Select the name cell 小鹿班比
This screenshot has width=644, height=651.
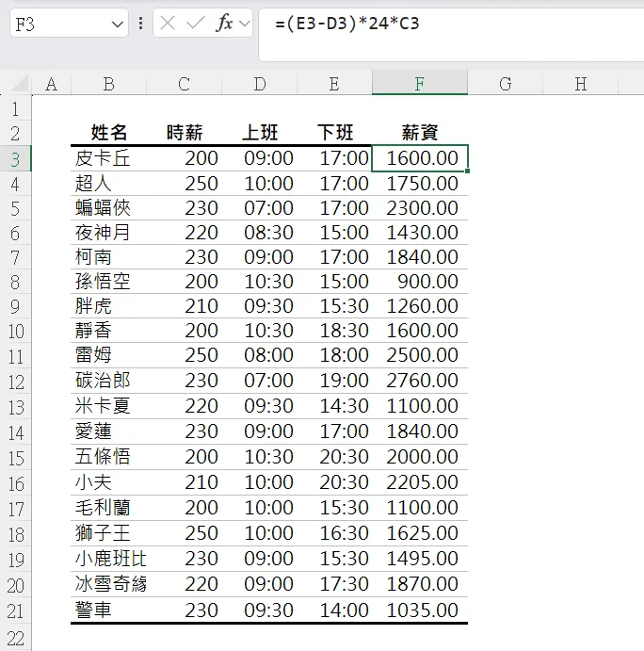coord(108,559)
